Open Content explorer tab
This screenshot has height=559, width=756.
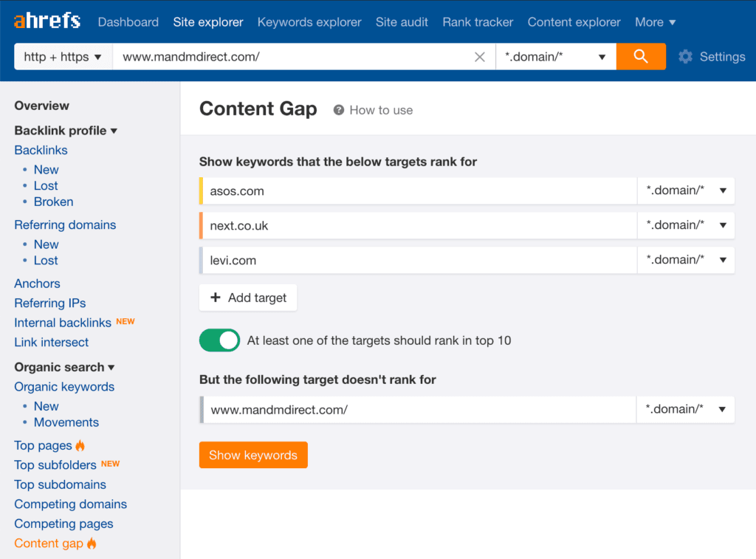pyautogui.click(x=574, y=22)
